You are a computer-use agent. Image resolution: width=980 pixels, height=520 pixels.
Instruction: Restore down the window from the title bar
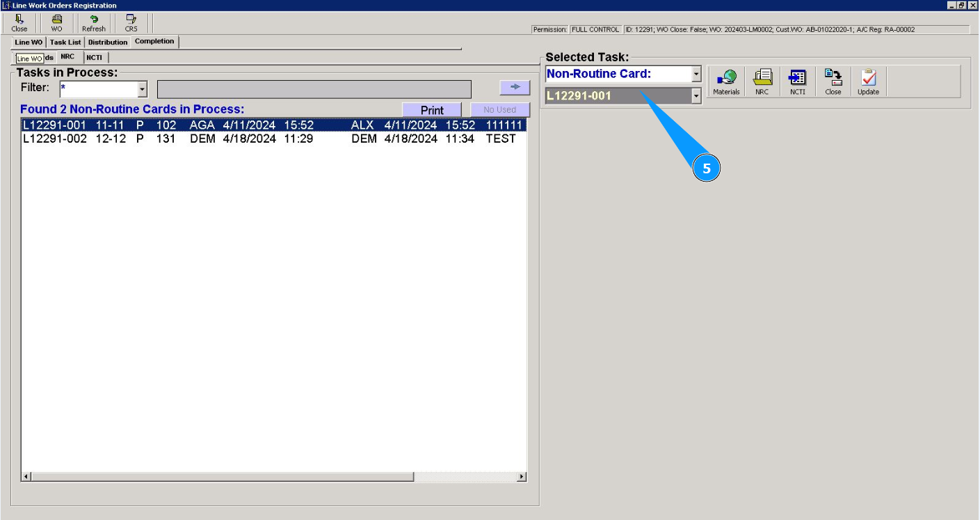pyautogui.click(x=962, y=5)
